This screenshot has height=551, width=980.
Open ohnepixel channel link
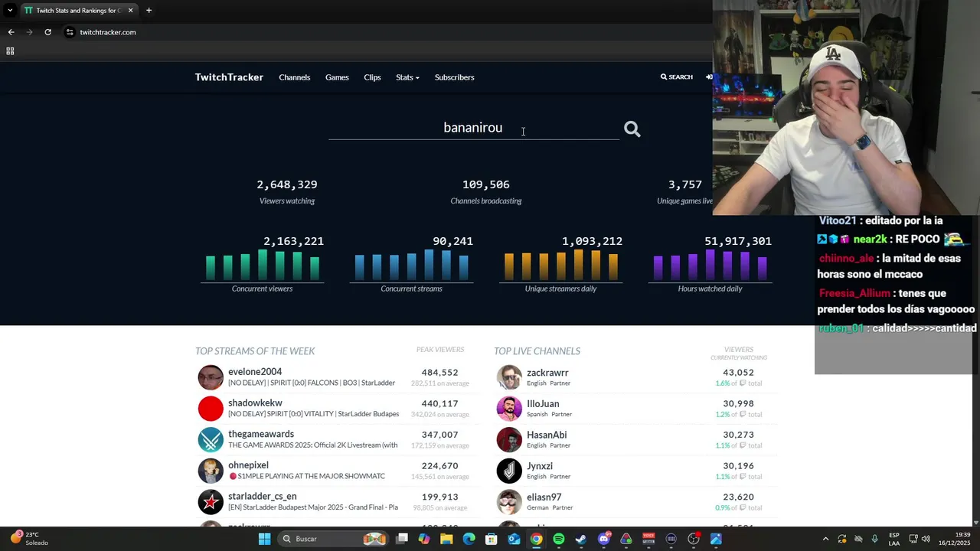tap(248, 465)
